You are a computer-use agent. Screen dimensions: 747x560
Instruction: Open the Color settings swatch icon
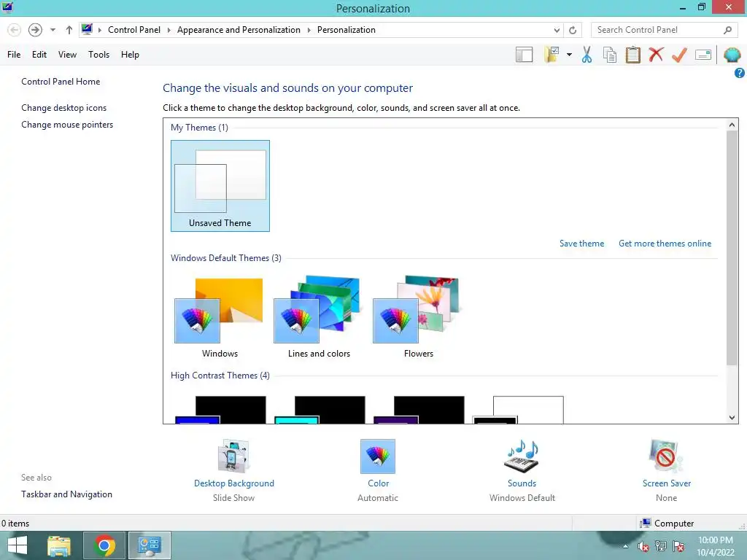[378, 456]
